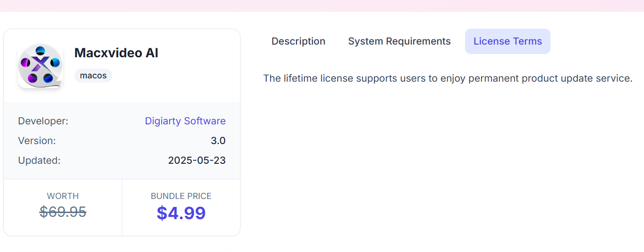The image size is (644, 252).
Task: Click the macos platform tag
Action: coord(93,76)
